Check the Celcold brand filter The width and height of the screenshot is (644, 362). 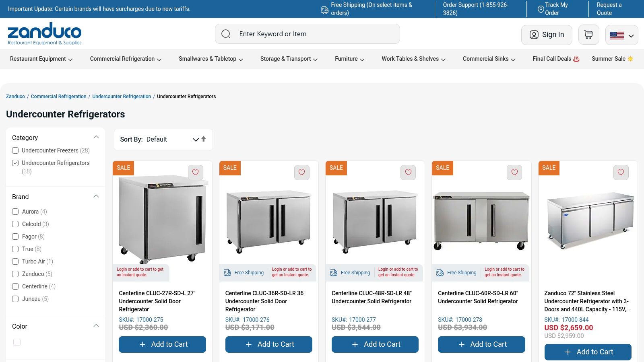pyautogui.click(x=15, y=224)
